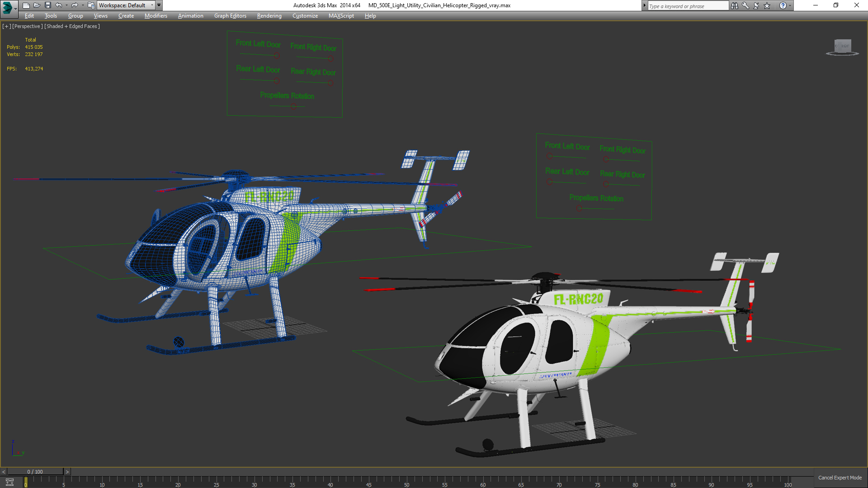Open Mini Curve Editor icon beside the trackbar
Screen dimensions: 868x488
(x=9, y=482)
